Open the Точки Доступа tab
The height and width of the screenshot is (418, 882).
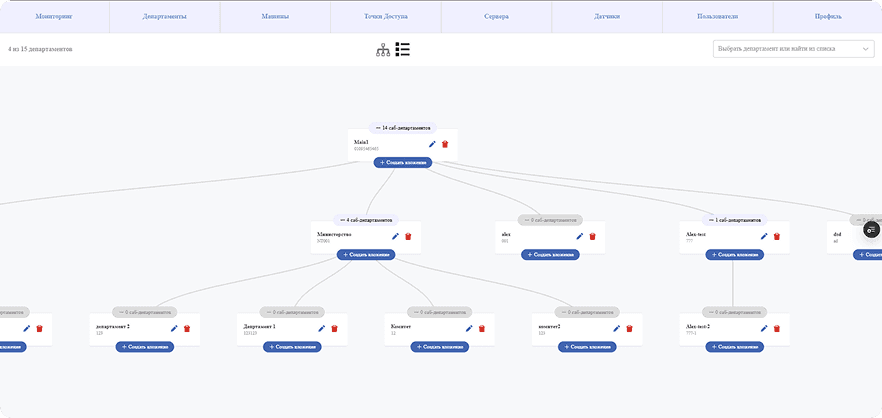(x=386, y=17)
